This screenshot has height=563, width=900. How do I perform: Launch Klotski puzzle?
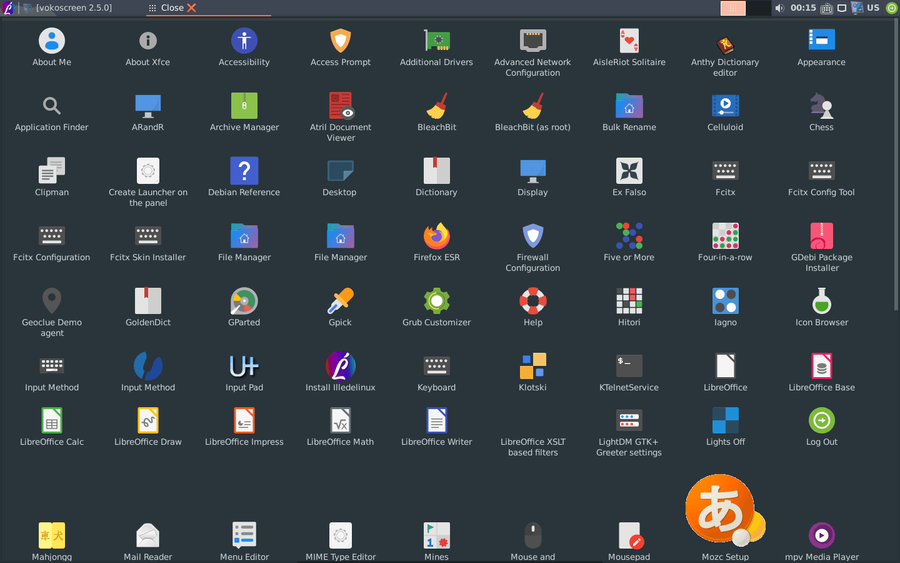(533, 372)
